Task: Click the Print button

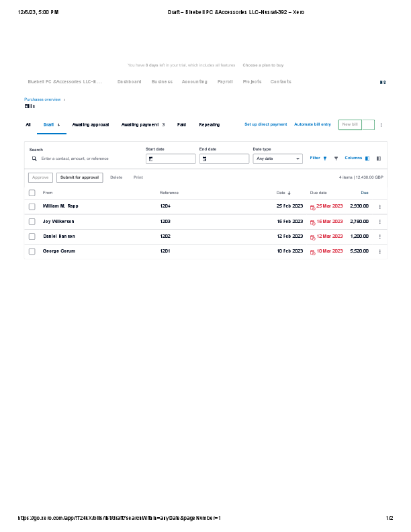Action: tap(138, 177)
